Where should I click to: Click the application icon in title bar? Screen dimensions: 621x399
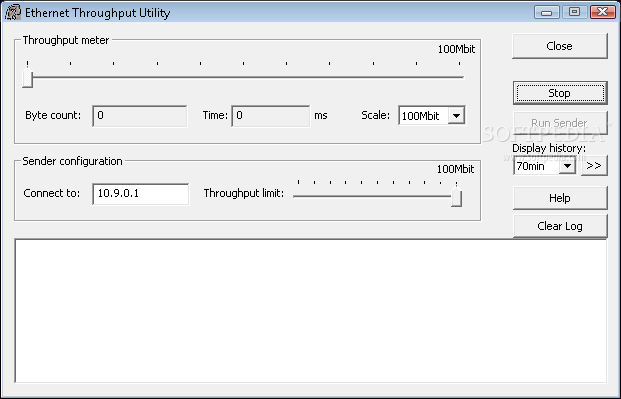point(12,12)
